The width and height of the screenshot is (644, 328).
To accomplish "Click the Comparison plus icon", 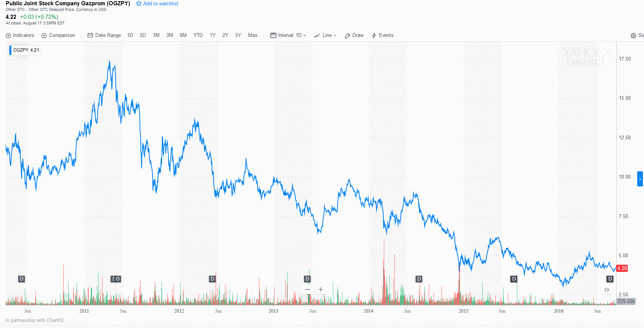I will pyautogui.click(x=44, y=35).
